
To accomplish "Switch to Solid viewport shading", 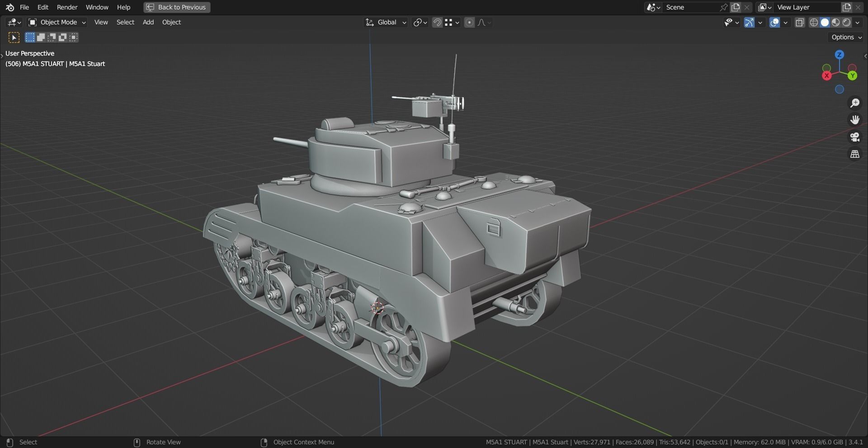I will point(825,22).
